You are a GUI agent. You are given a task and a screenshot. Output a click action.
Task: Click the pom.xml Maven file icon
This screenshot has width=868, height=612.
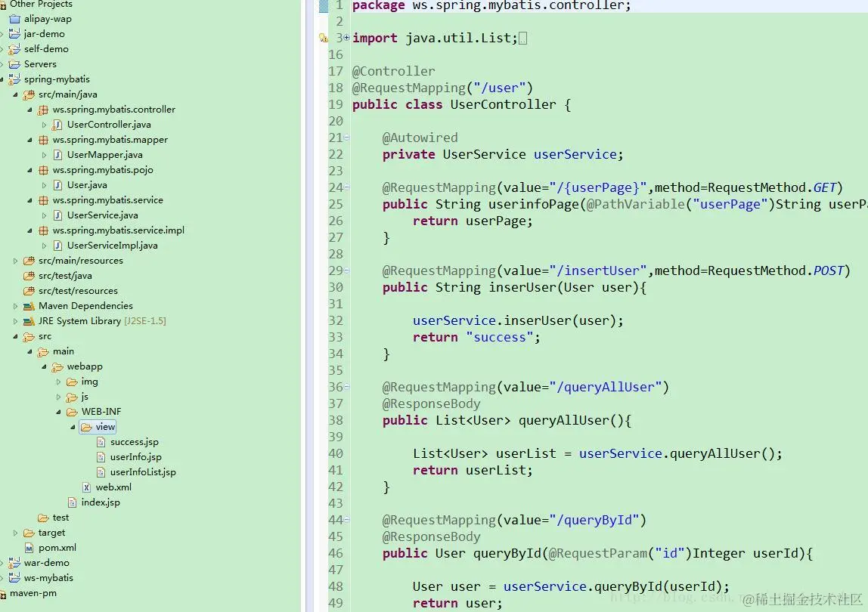pyautogui.click(x=29, y=548)
